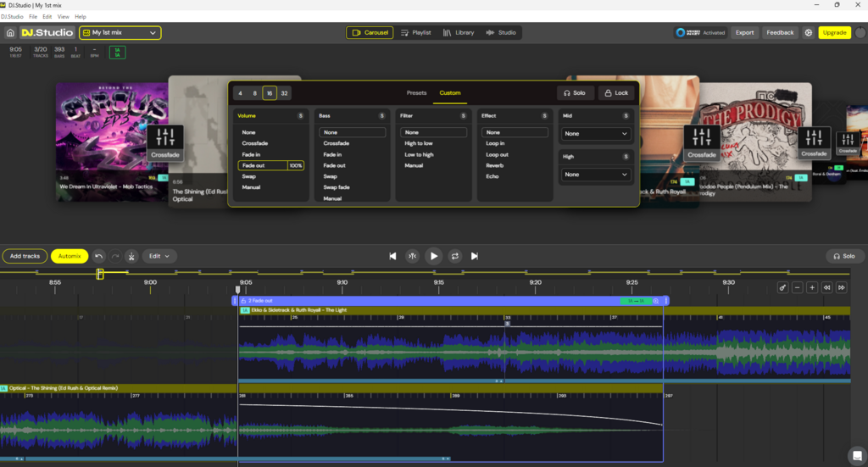Open the Help menu
Viewport: 868px width, 467px height.
point(81,17)
